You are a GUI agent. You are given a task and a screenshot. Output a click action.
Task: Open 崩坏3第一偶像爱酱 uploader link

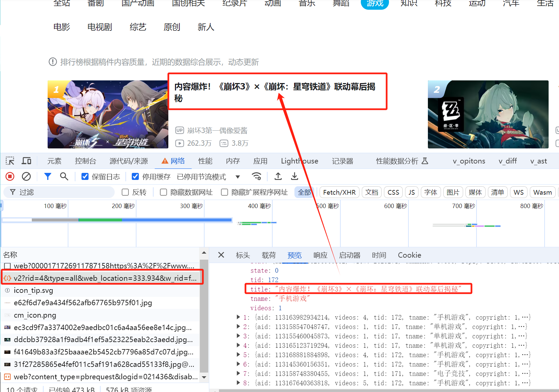(x=217, y=130)
